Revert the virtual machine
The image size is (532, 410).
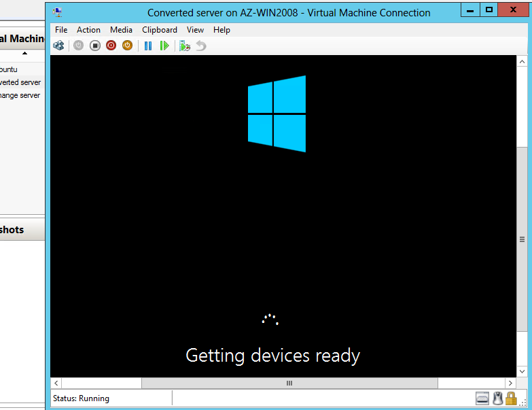tap(201, 46)
